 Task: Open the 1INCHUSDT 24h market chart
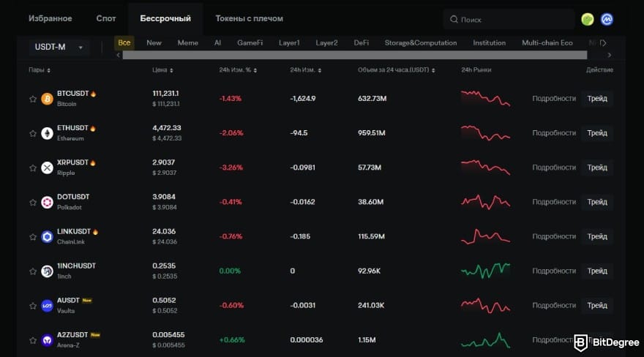click(485, 271)
